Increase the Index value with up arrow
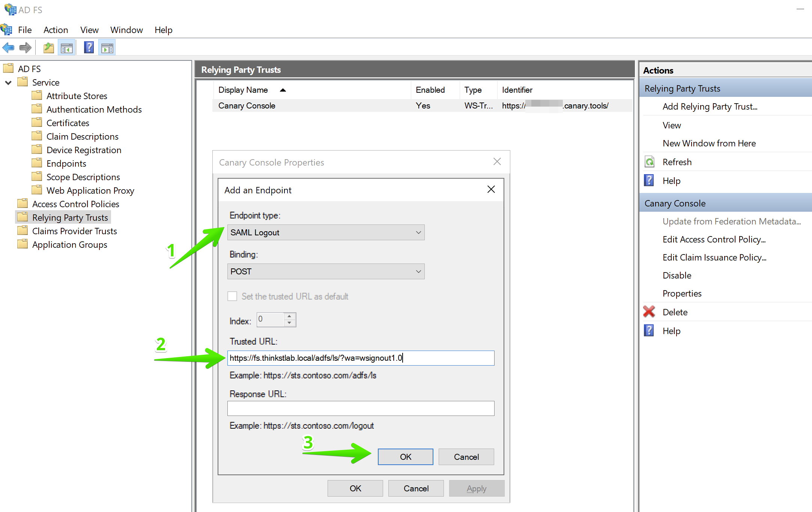 tap(289, 316)
